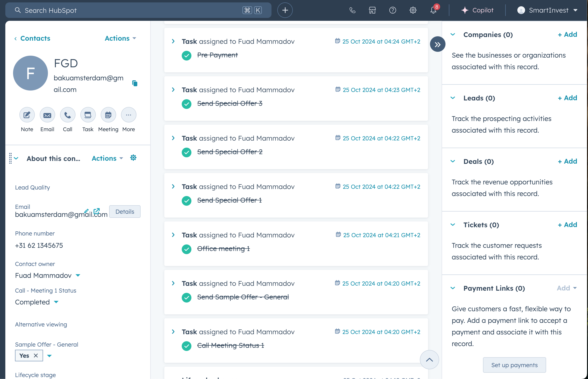Toggle completion on Office meeting 1
588x379 pixels.
click(186, 249)
